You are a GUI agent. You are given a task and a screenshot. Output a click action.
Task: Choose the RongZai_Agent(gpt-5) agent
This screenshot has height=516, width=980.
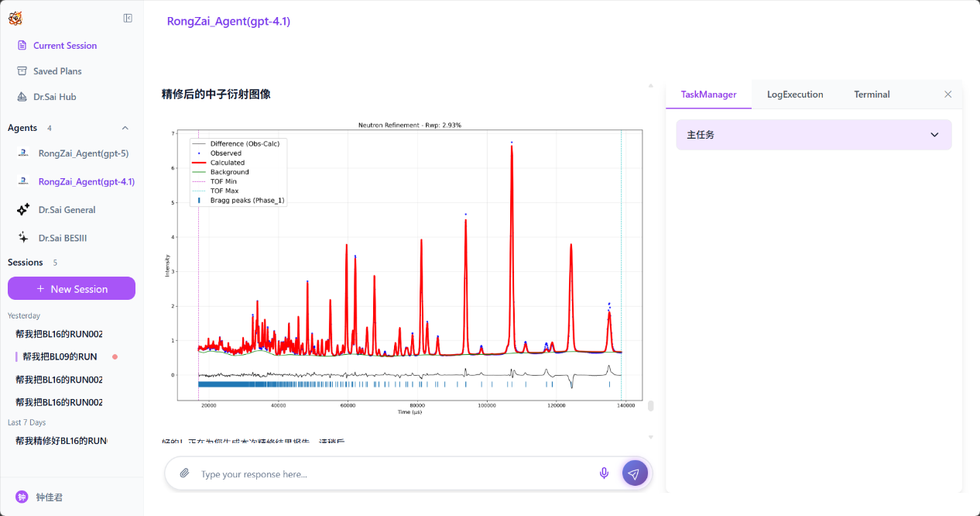pos(83,153)
